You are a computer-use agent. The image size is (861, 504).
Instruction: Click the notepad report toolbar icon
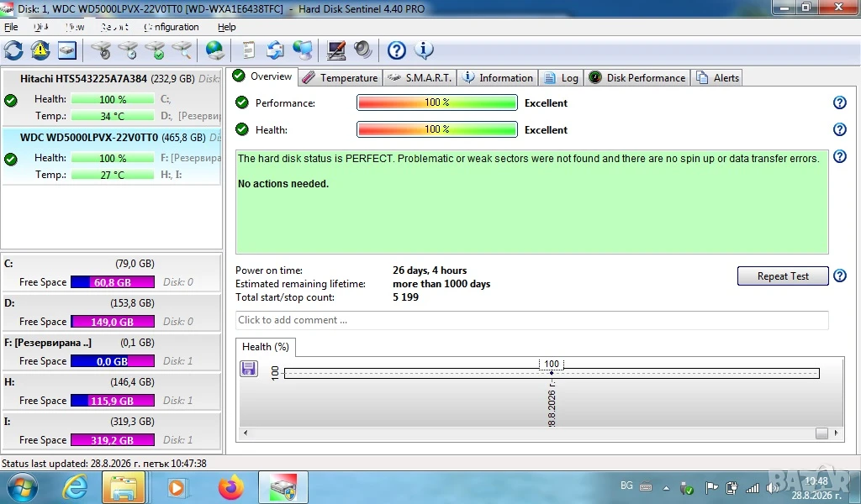tap(249, 50)
